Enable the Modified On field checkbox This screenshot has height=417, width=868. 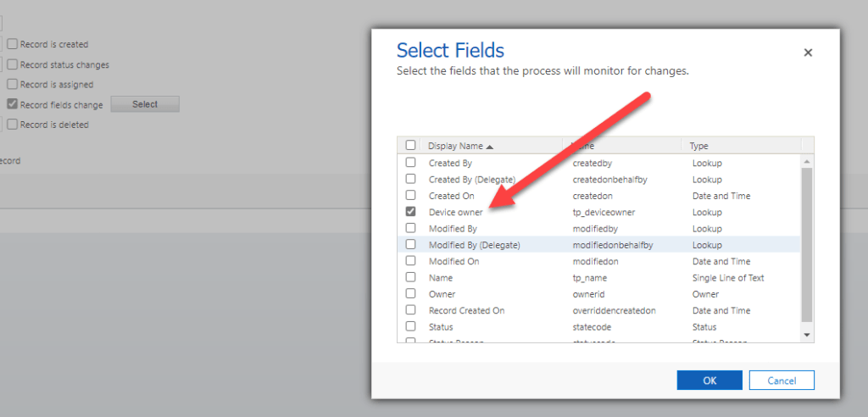pyautogui.click(x=411, y=261)
